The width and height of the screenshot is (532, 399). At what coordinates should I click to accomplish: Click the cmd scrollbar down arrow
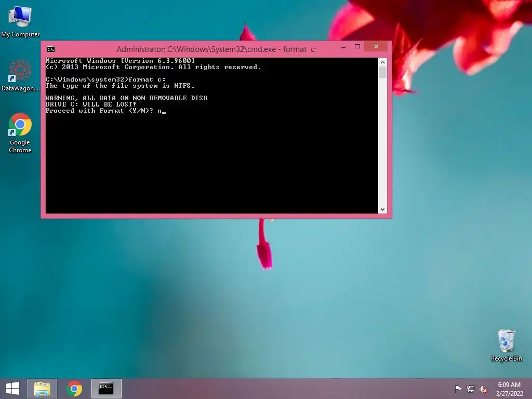pos(382,209)
